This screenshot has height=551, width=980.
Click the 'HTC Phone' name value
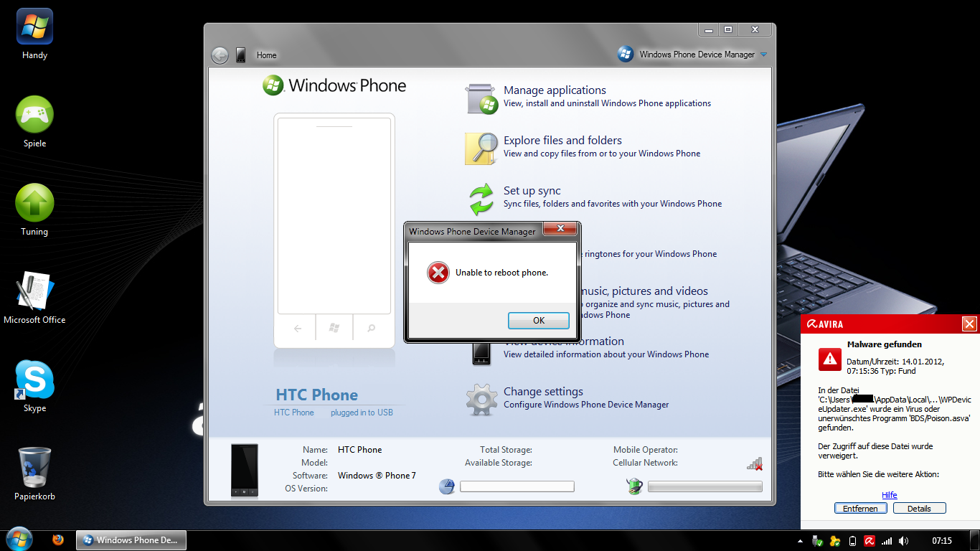[x=359, y=450]
